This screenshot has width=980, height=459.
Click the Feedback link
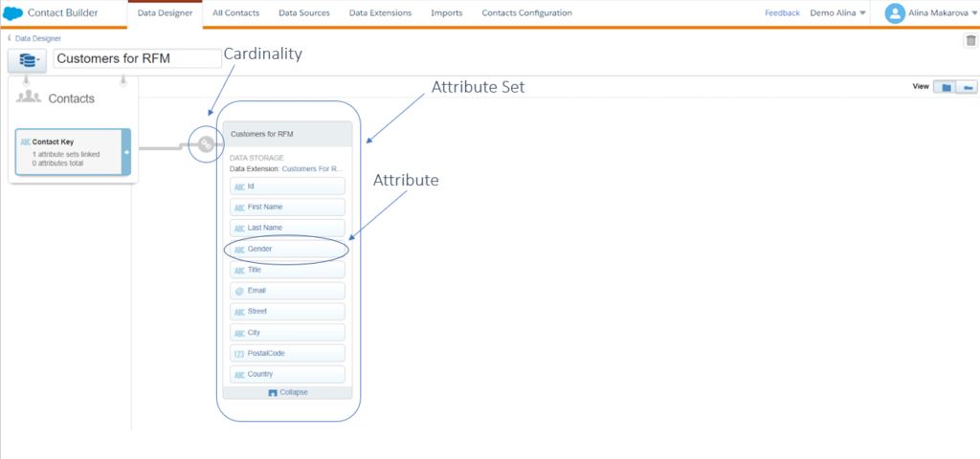(782, 13)
